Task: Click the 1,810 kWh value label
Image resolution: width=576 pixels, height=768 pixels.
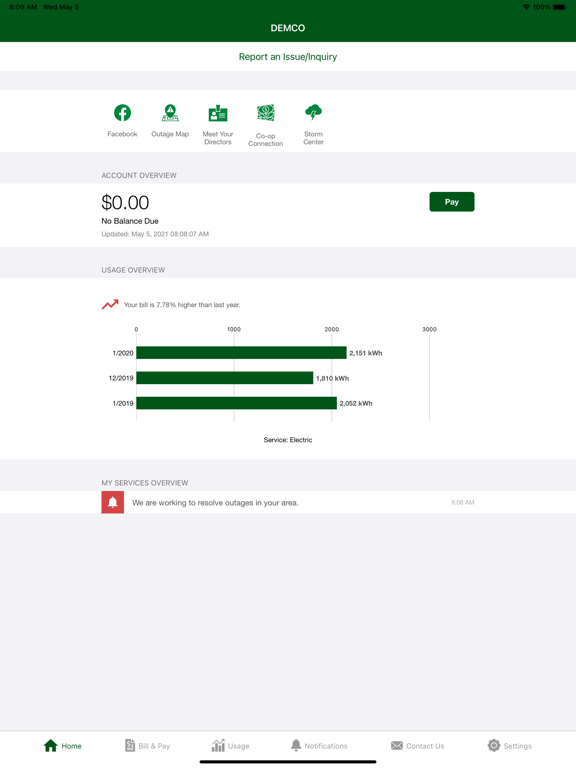Action: coord(332,378)
